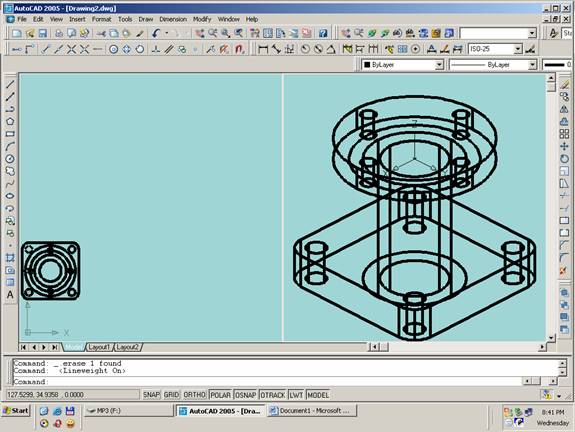The height and width of the screenshot is (432, 575).
Task: Select the Rectangle tool
Action: pos(10,134)
